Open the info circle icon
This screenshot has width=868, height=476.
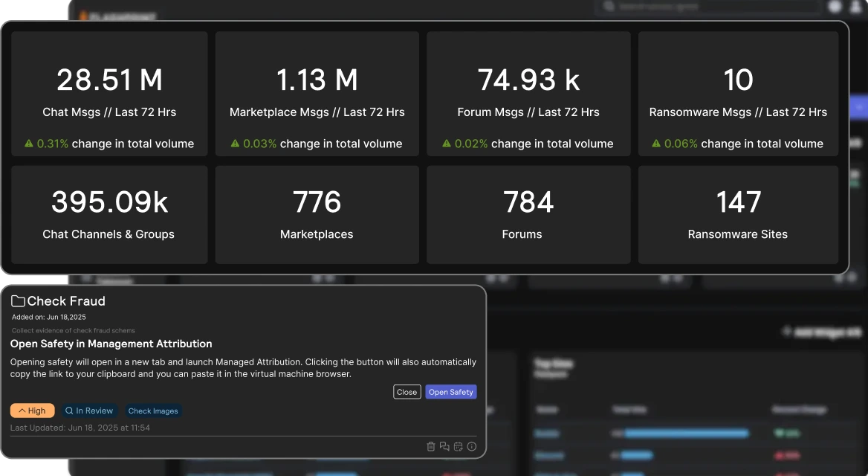point(472,447)
